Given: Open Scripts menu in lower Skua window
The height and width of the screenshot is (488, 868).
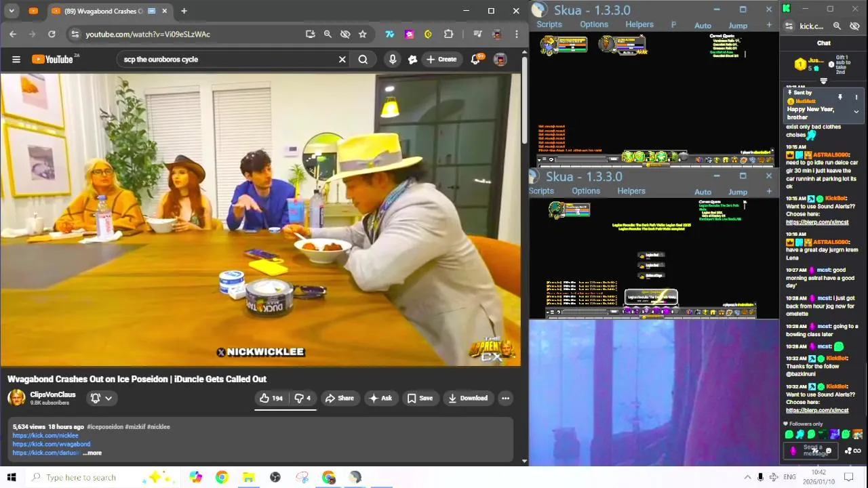Looking at the screenshot, I should (541, 191).
